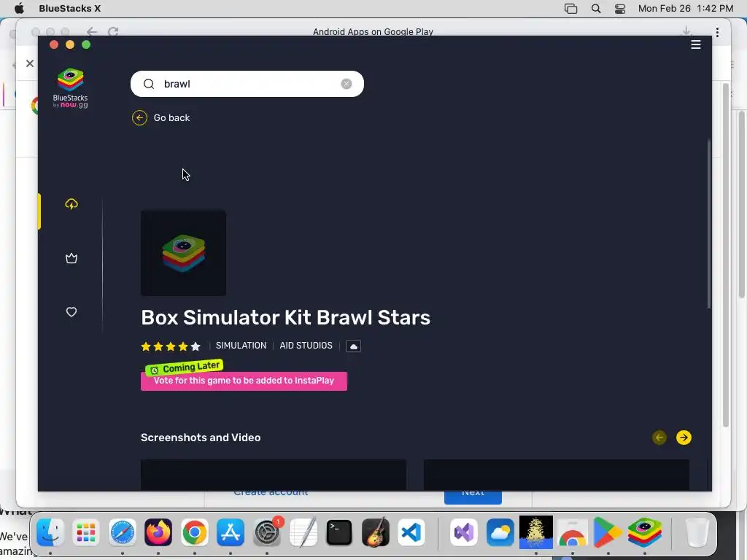
Task: Click in the brawl search field
Action: tap(247, 84)
